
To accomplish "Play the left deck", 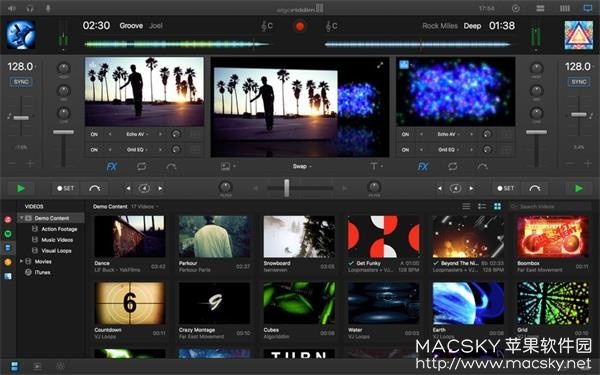I will click(x=21, y=188).
